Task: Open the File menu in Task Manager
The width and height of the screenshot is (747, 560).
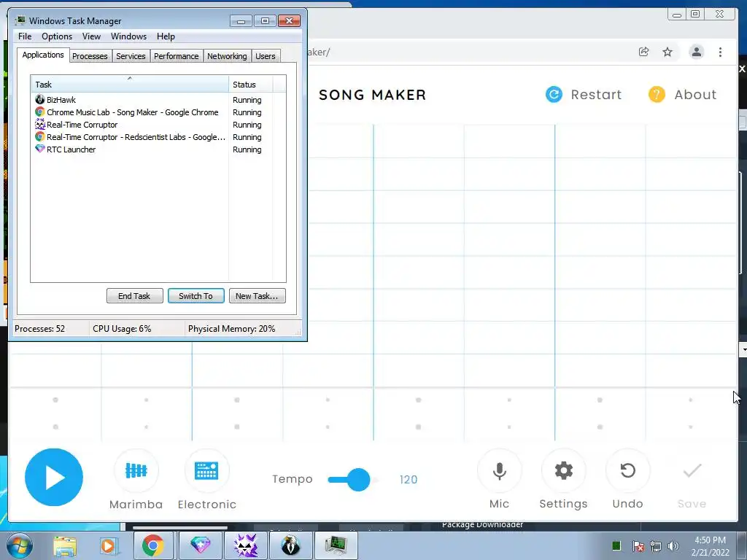Action: (x=25, y=36)
